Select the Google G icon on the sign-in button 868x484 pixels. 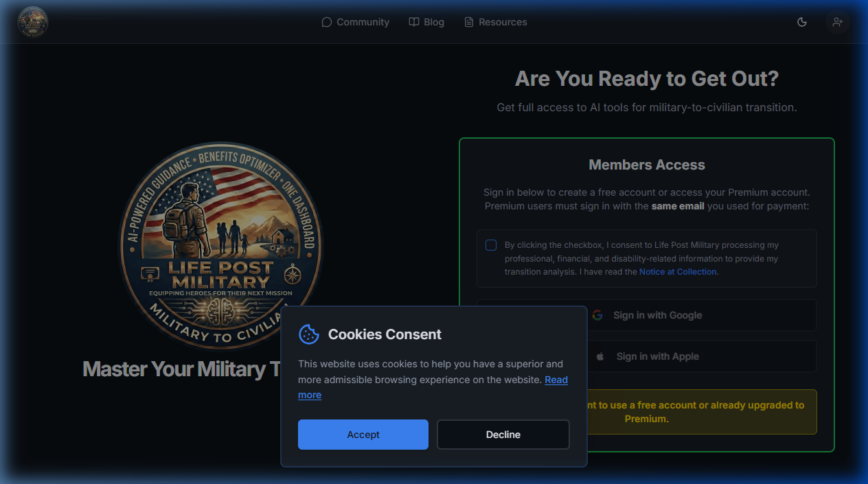coord(597,315)
